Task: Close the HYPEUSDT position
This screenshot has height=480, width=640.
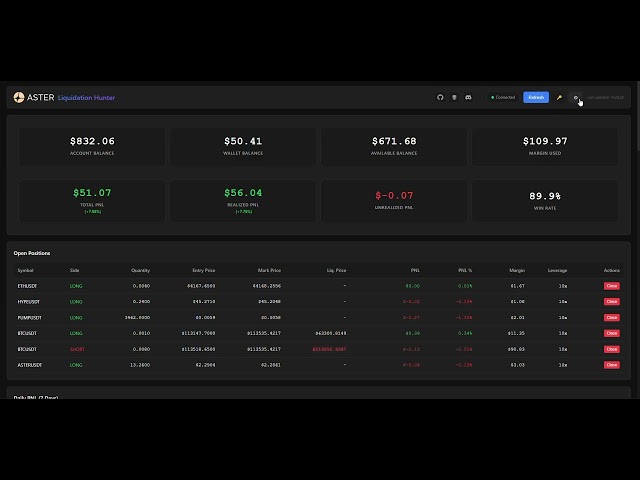Action: point(611,302)
